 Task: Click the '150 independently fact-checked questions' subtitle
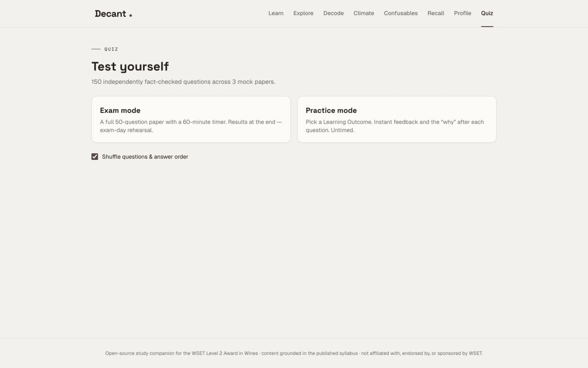(x=183, y=82)
